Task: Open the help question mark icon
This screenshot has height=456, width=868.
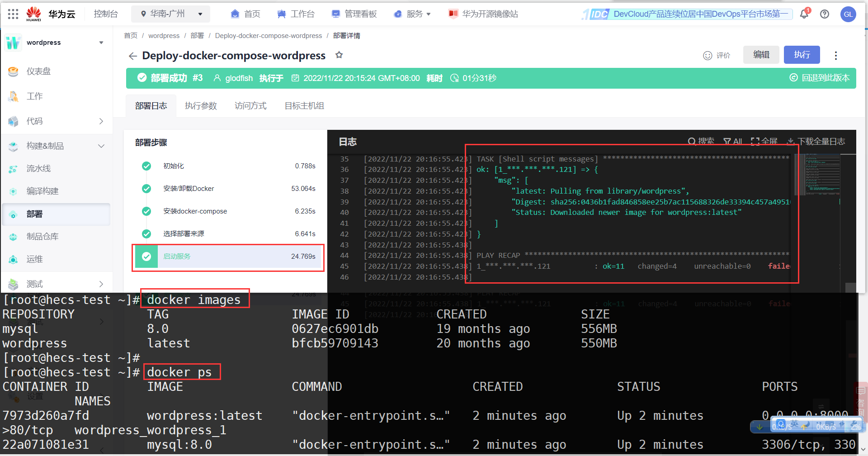Action: 825,14
